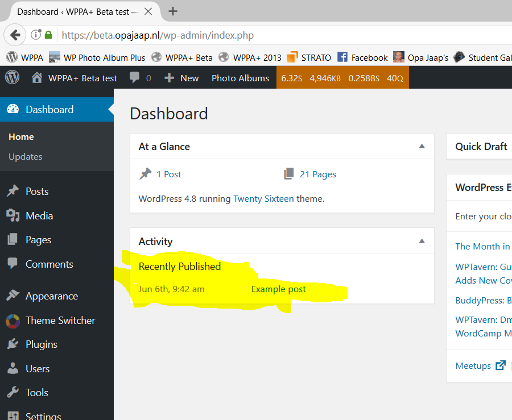This screenshot has height=420, width=512.
Task: Open the Updates submenu item
Action: 26,156
